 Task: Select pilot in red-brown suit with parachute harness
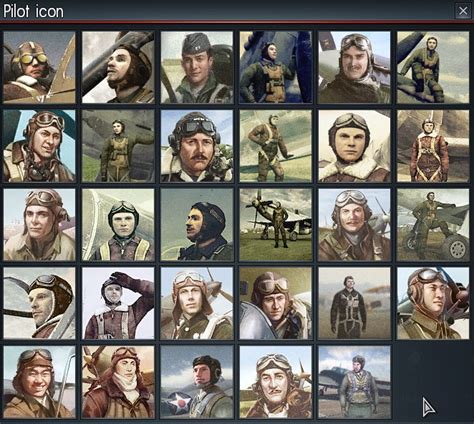(x=433, y=146)
